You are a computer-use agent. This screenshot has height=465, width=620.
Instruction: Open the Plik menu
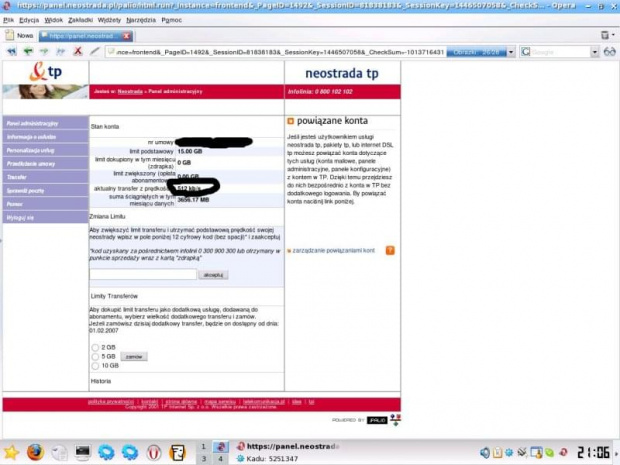click(x=8, y=20)
